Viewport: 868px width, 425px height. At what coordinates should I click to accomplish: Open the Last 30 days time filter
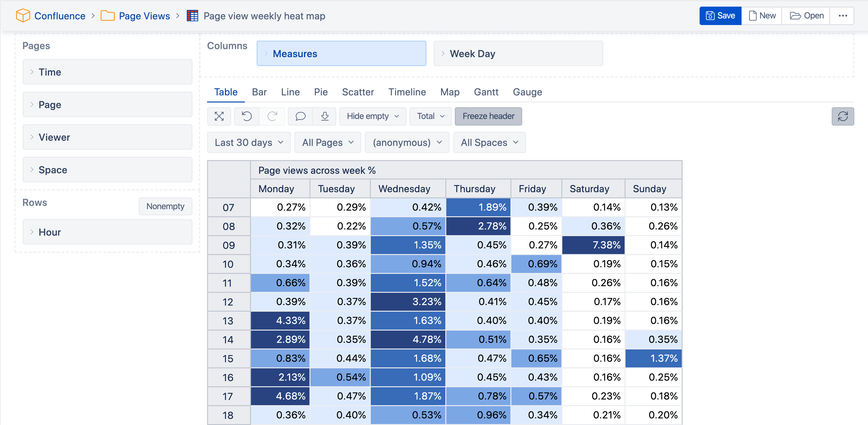pyautogui.click(x=249, y=142)
